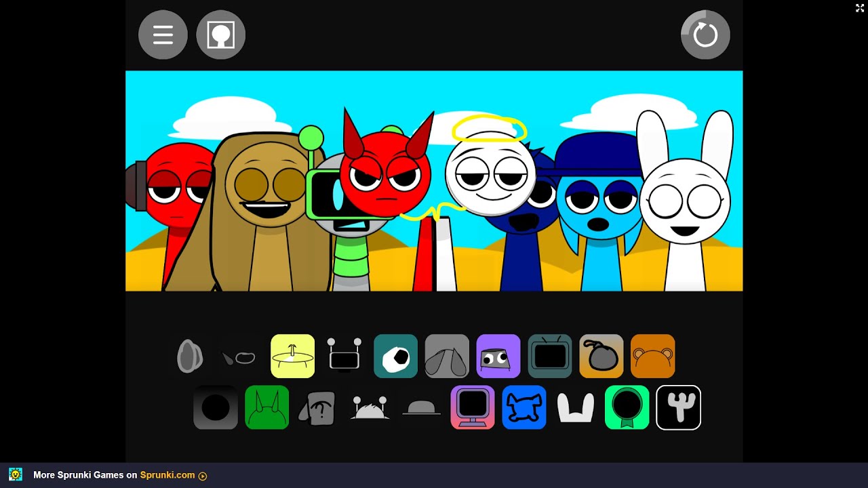
Task: Choose the white bunny-ears sound icon
Action: (576, 408)
